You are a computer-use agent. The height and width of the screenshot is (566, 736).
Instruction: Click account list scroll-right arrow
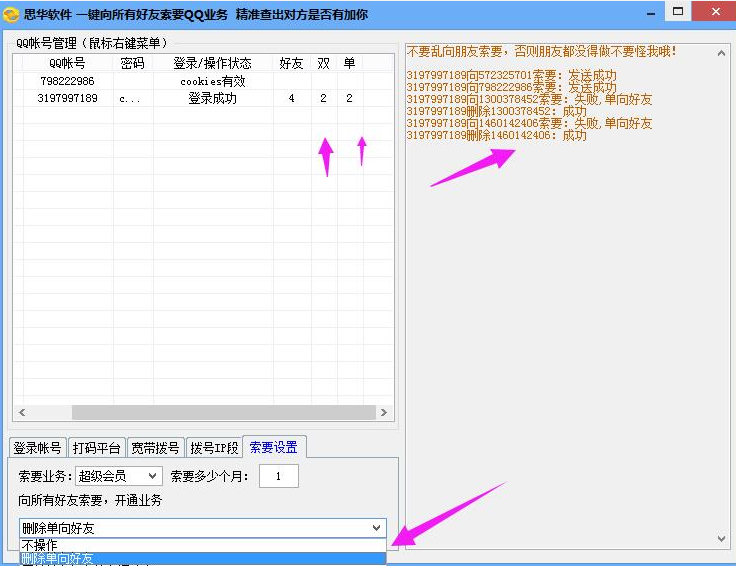[384, 412]
